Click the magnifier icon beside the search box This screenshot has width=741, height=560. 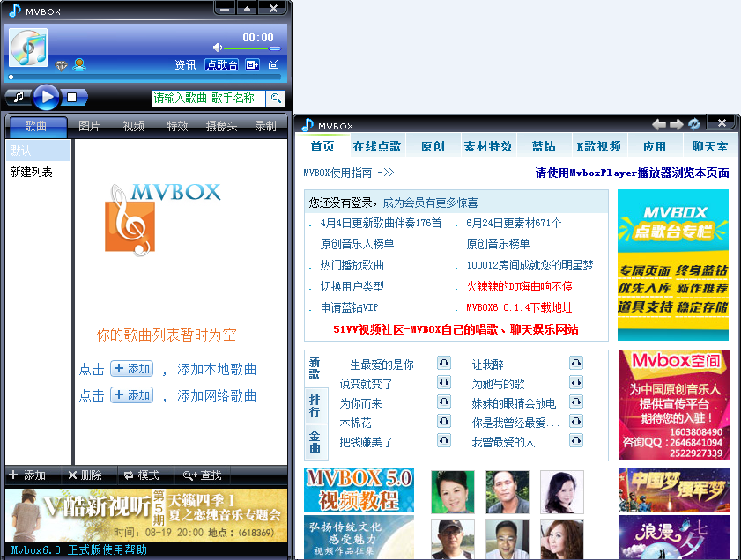[274, 97]
